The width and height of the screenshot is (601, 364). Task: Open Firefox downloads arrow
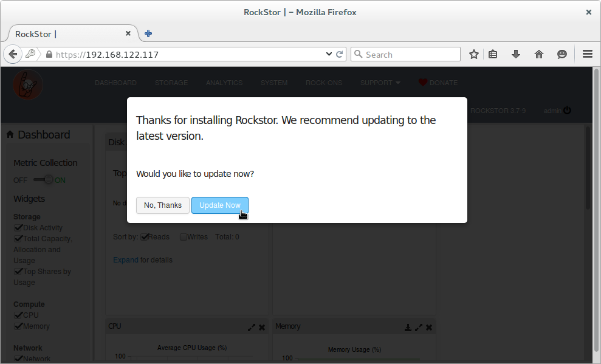(516, 55)
